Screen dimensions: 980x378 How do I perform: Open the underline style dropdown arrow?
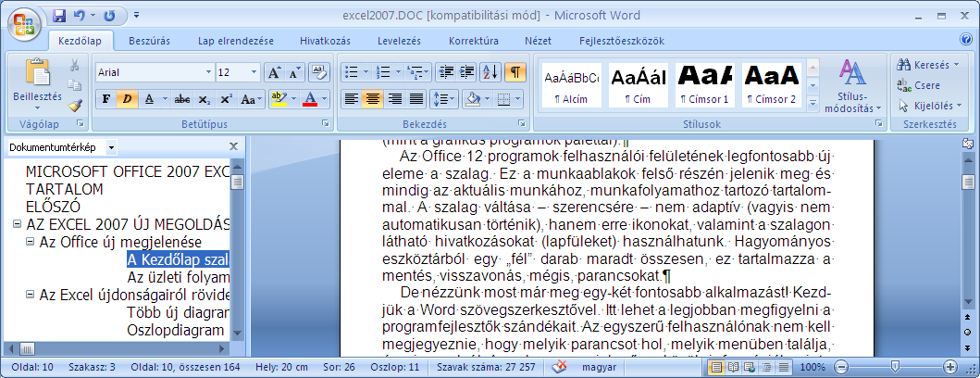coord(165,99)
